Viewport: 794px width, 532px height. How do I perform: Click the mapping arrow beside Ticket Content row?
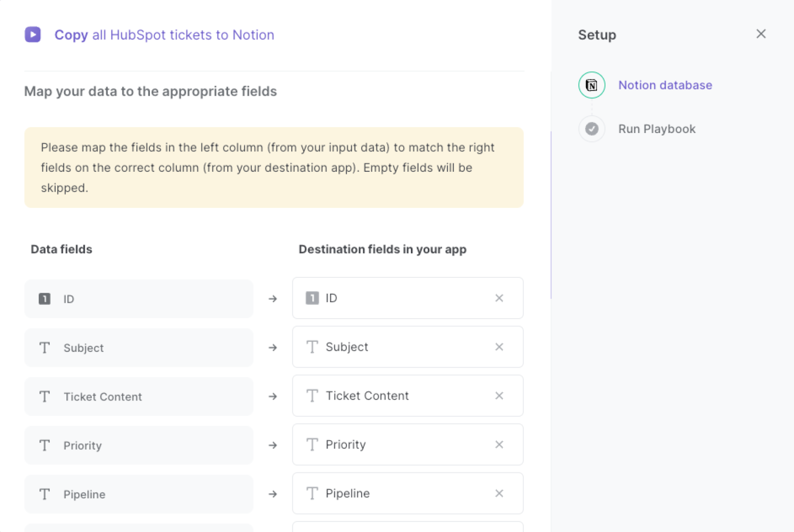273,397
